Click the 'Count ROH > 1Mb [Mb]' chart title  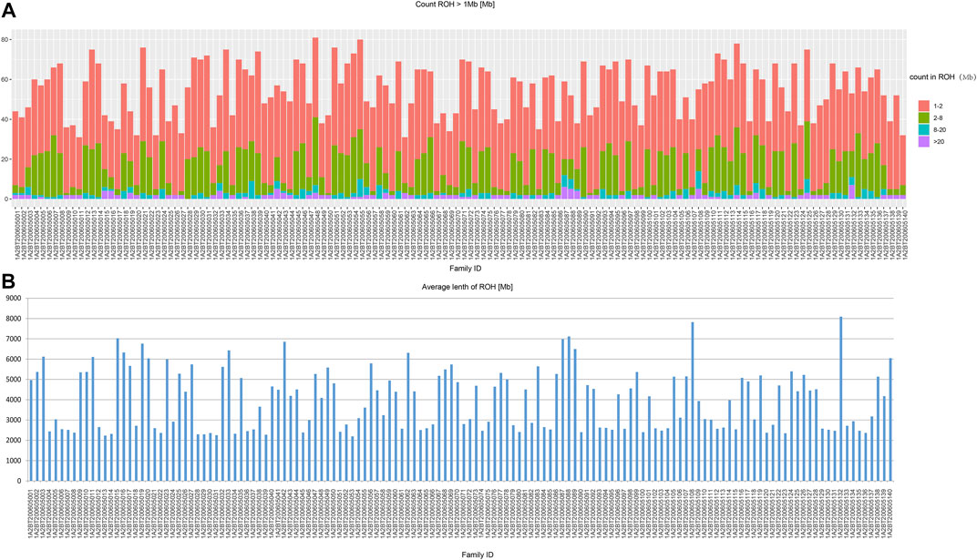[x=455, y=5]
